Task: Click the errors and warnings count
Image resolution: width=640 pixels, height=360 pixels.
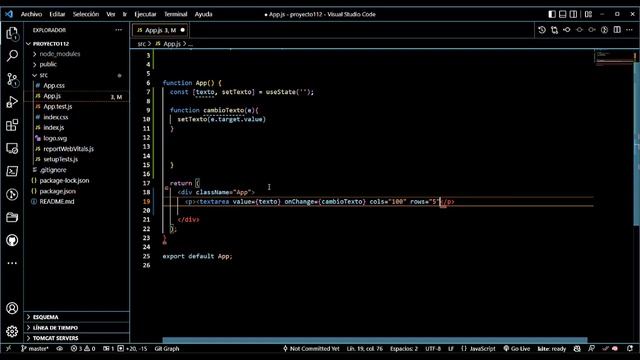Action: tap(83, 349)
